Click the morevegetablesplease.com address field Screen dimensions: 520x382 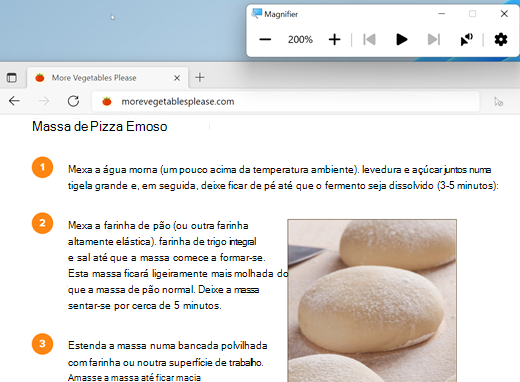[x=286, y=101]
